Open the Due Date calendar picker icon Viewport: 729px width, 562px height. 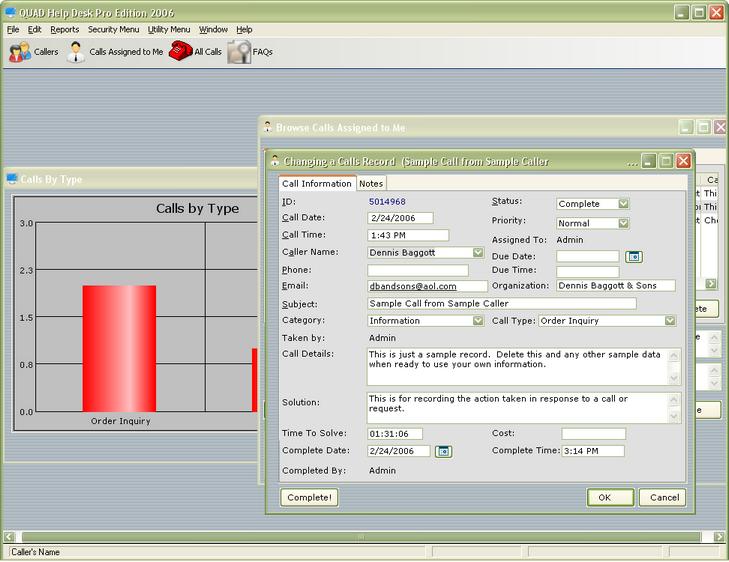click(x=633, y=257)
